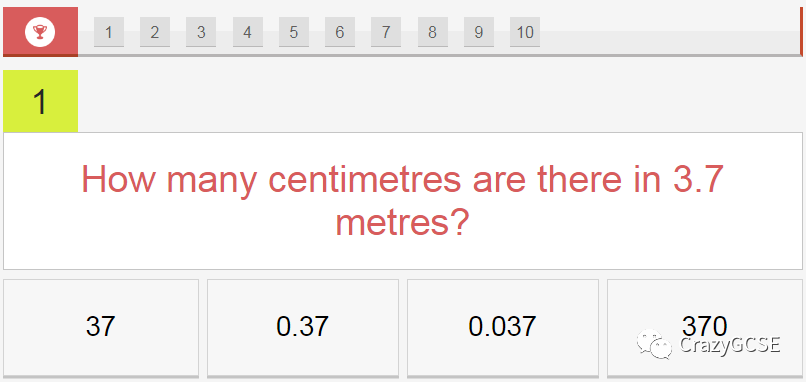Select the 370 answer option
The width and height of the screenshot is (806, 382).
coord(705,328)
